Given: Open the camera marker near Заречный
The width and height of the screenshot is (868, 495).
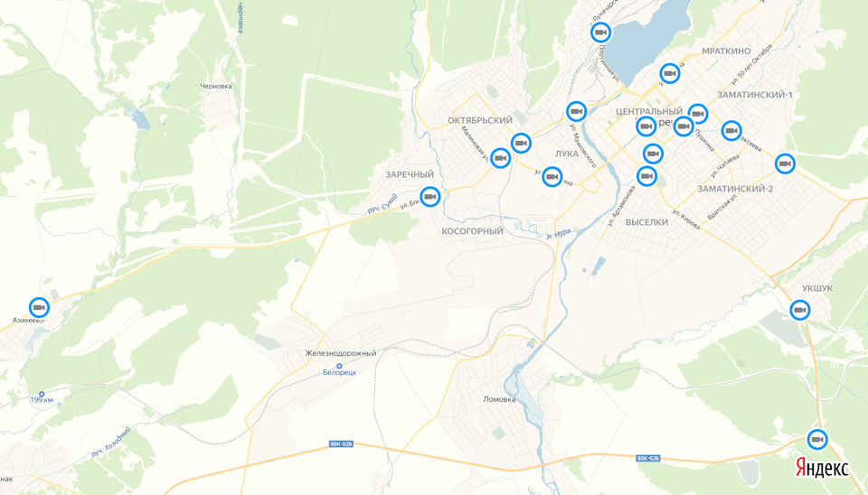Looking at the screenshot, I should click(x=430, y=196).
